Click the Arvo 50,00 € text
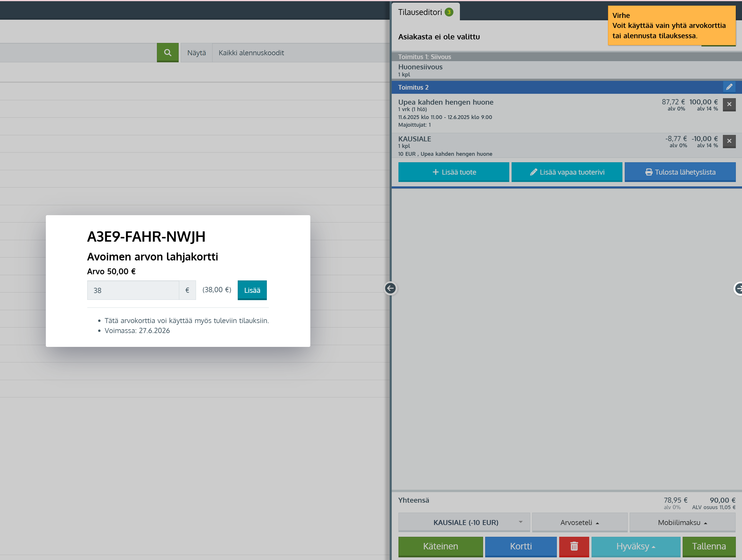 111,271
